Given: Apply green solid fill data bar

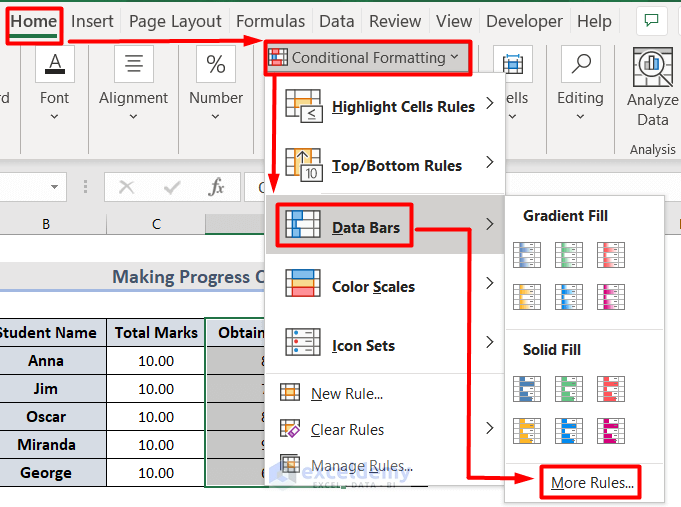Looking at the screenshot, I should point(569,389).
